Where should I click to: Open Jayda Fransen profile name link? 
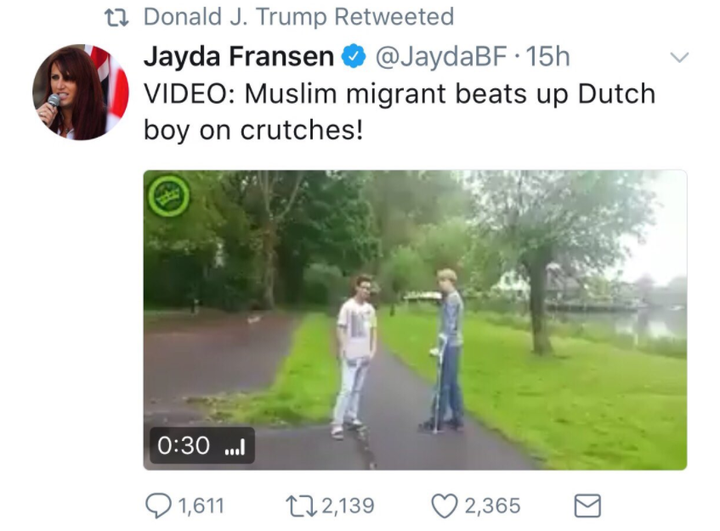click(239, 56)
